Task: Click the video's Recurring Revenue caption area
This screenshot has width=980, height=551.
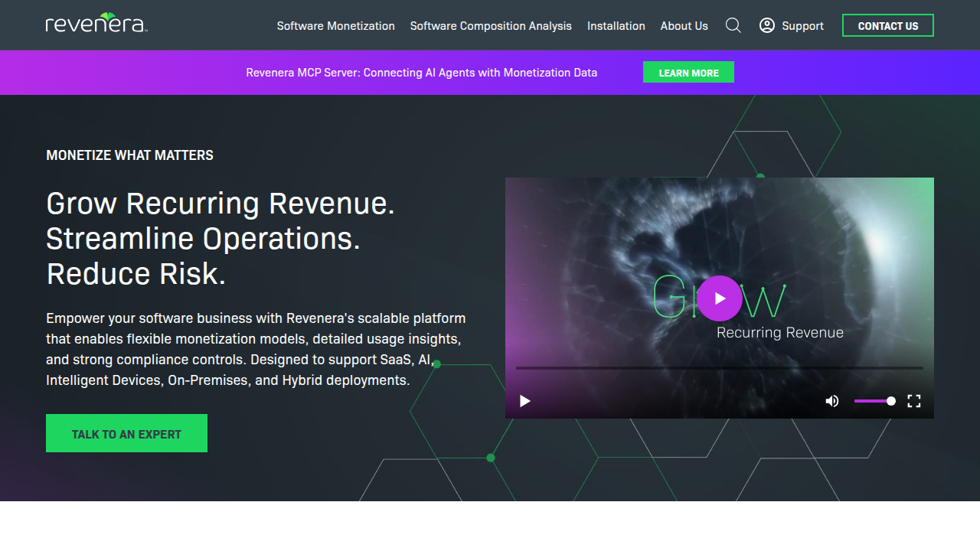Action: tap(780, 333)
